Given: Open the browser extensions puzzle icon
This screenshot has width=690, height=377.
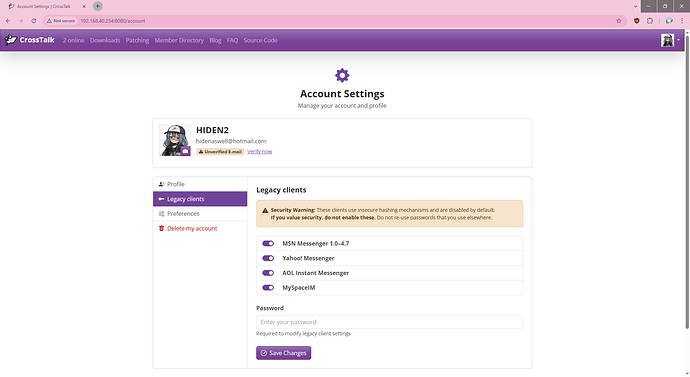Looking at the screenshot, I should pos(650,21).
